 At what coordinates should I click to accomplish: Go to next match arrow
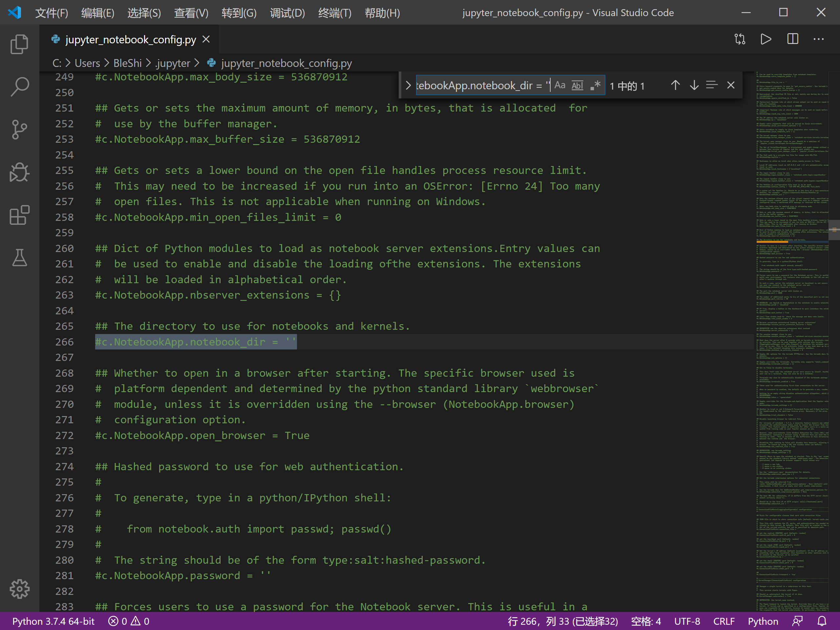694,85
